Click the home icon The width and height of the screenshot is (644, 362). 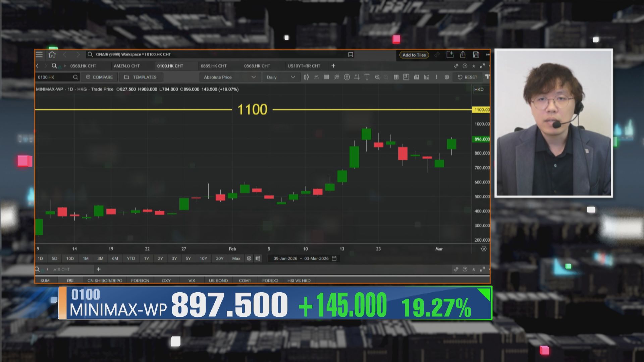tap(52, 55)
